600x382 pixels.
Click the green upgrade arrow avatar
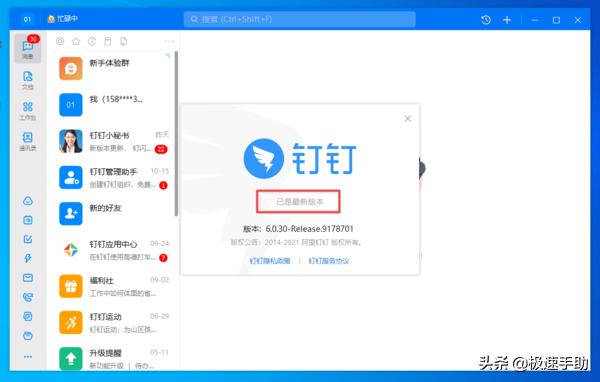pyautogui.click(x=71, y=358)
